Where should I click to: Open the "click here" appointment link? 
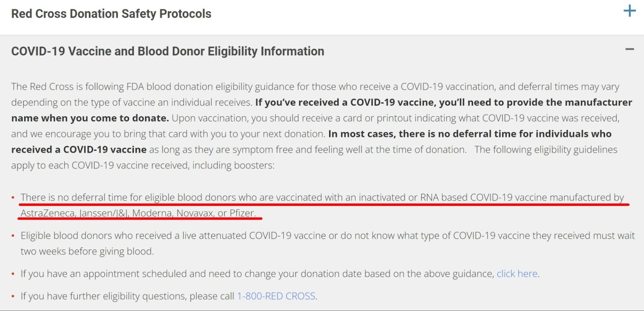[517, 274]
